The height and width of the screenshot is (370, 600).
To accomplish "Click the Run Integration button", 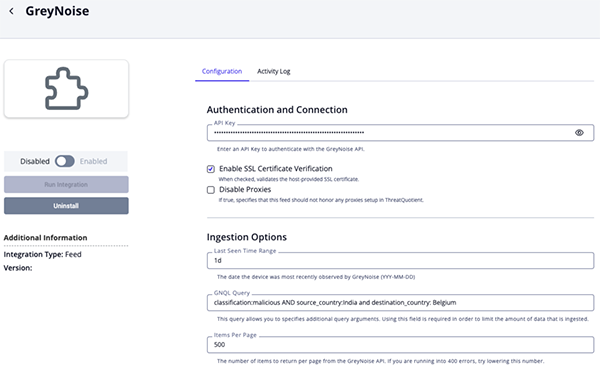I will [66, 184].
